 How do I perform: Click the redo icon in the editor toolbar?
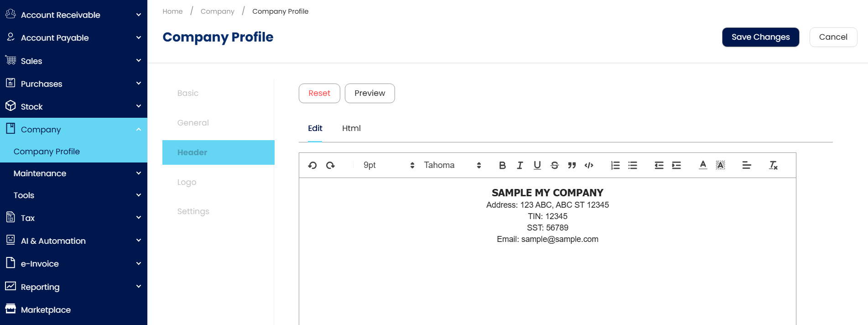[330, 165]
